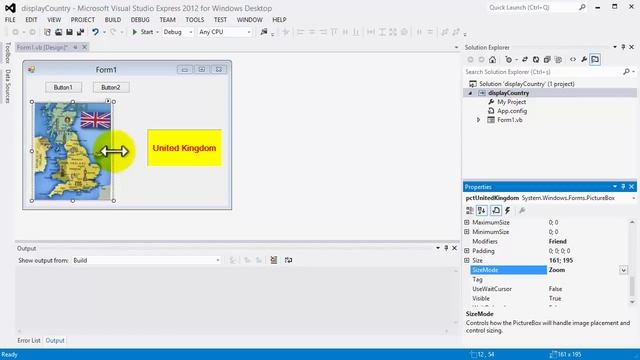Viewport: 640px width, 360px height.
Task: Open the SizeMode Zoom dropdown arrow
Action: click(x=623, y=270)
